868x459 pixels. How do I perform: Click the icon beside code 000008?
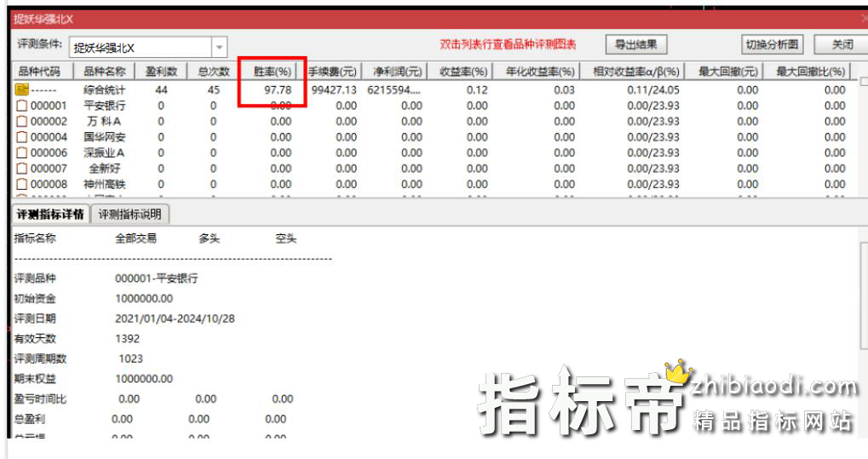tap(21, 184)
